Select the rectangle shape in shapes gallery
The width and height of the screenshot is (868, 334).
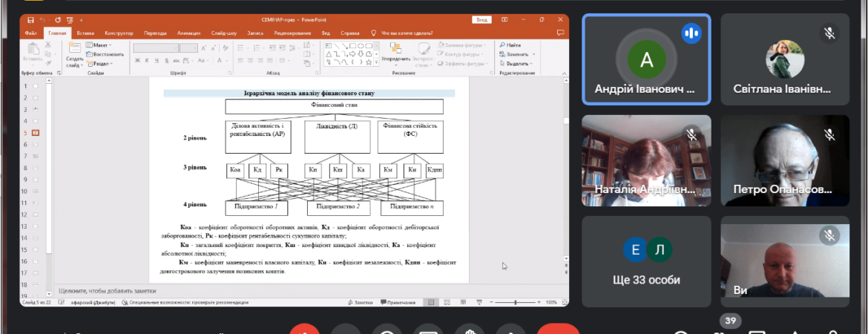(352, 45)
